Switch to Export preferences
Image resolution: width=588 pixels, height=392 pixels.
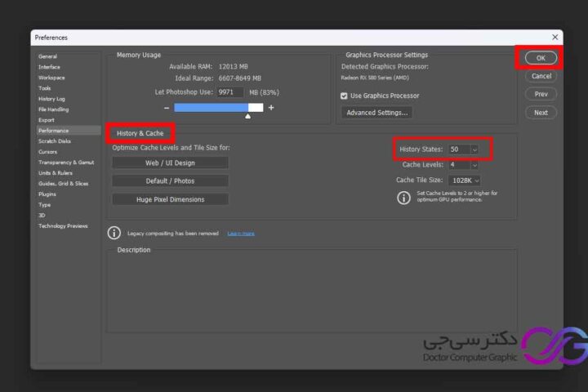46,120
